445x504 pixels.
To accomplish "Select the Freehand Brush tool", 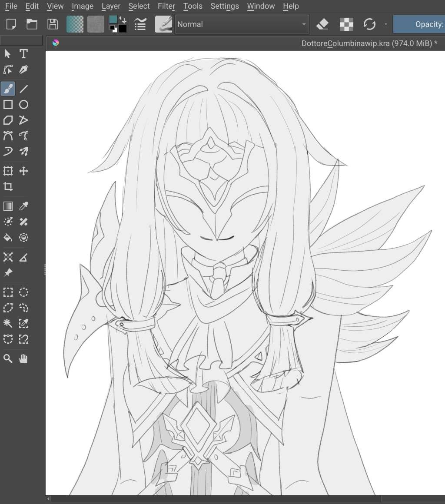I will (x=7, y=89).
